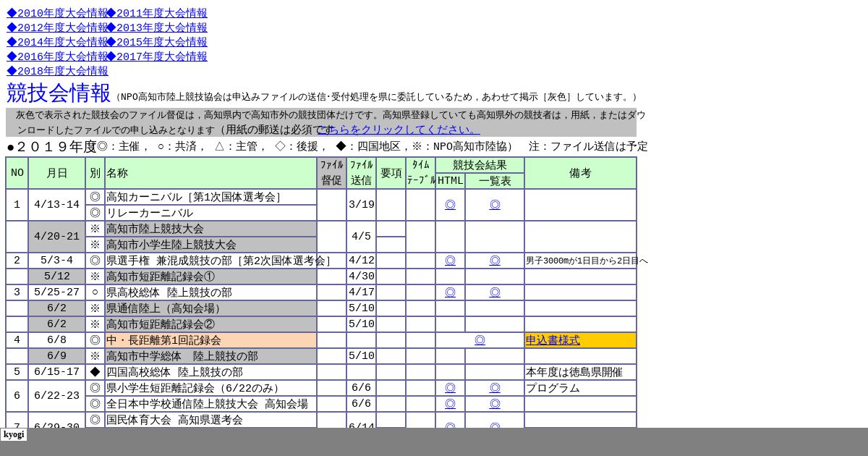
Task: Click the 競技会結果 column header
Action: (480, 165)
